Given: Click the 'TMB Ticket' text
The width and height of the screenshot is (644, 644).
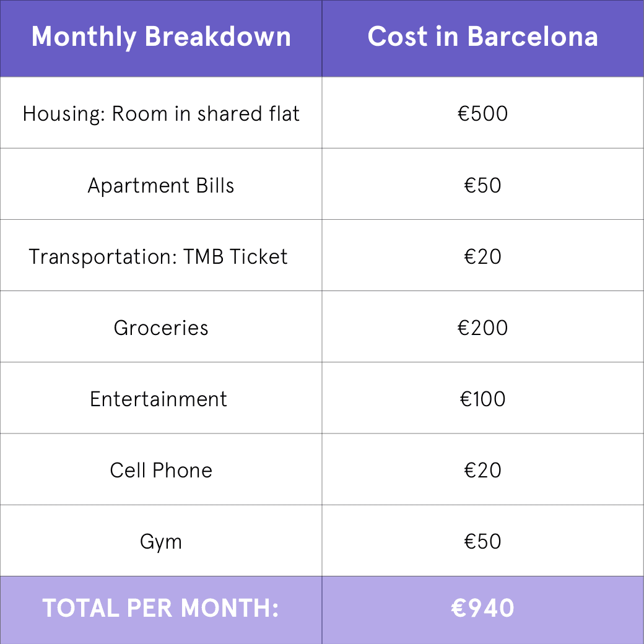Looking at the screenshot, I should tap(236, 257).
